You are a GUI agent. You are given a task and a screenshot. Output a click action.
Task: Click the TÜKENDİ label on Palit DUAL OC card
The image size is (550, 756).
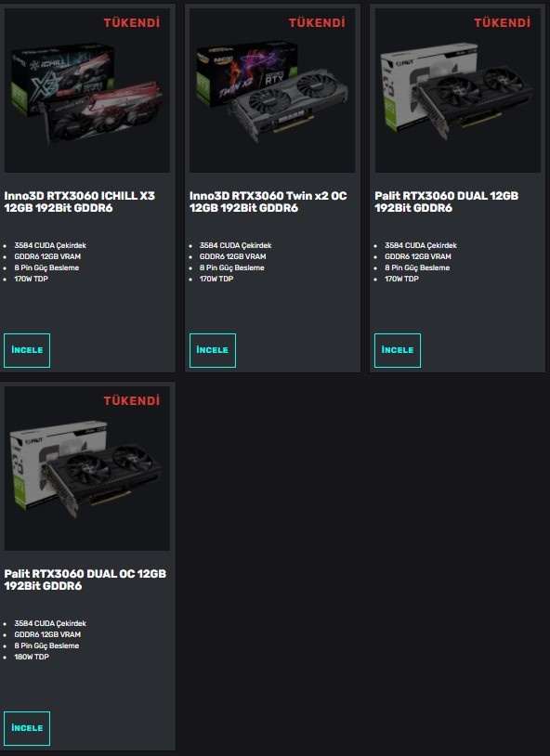(132, 400)
